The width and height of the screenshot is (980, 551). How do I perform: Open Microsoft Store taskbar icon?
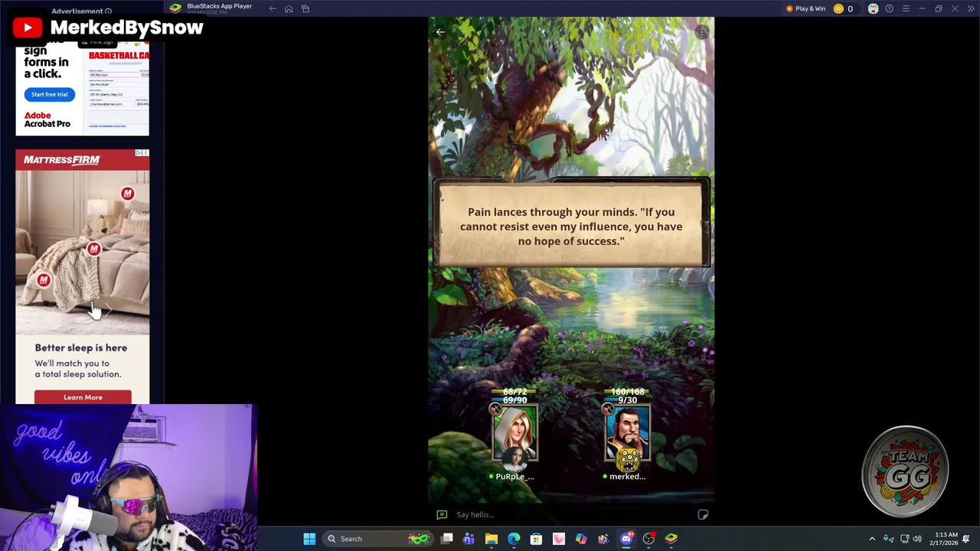[x=536, y=539]
